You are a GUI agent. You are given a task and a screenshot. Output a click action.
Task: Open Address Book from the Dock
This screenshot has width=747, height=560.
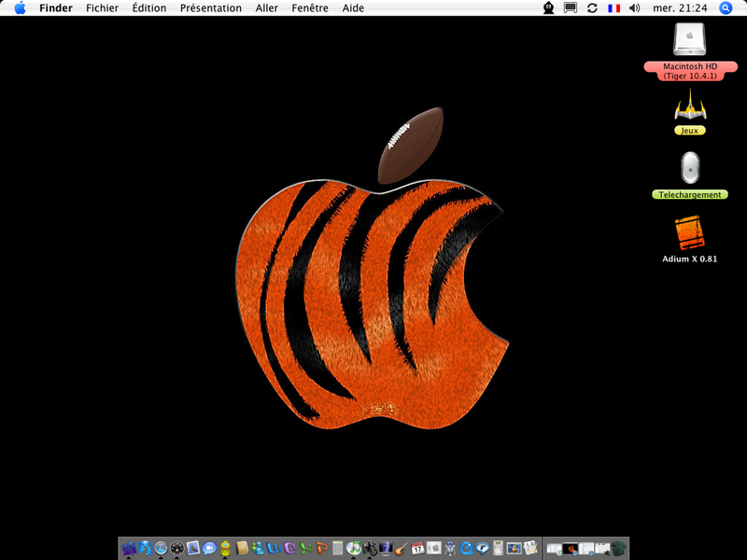242,549
